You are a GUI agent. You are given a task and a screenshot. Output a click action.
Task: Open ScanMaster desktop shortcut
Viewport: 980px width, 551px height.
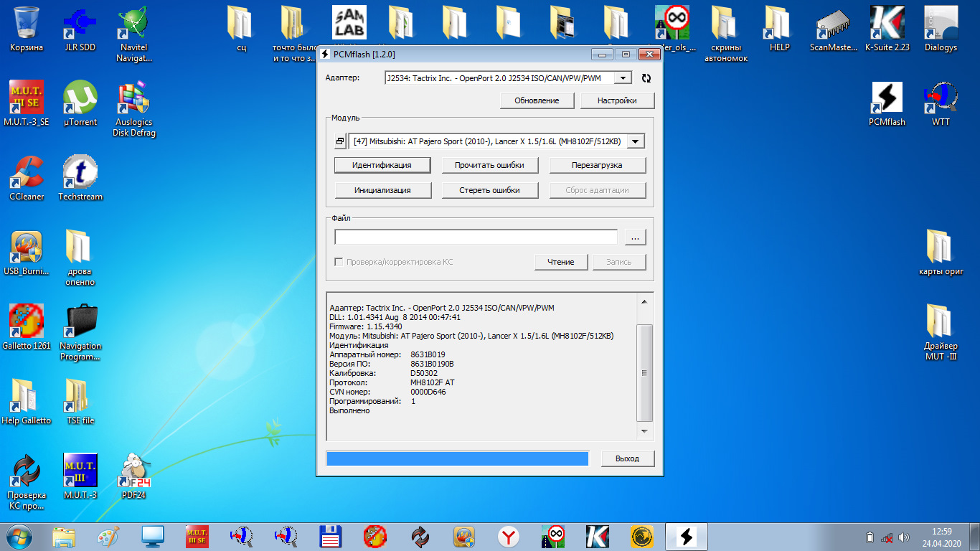point(833,29)
